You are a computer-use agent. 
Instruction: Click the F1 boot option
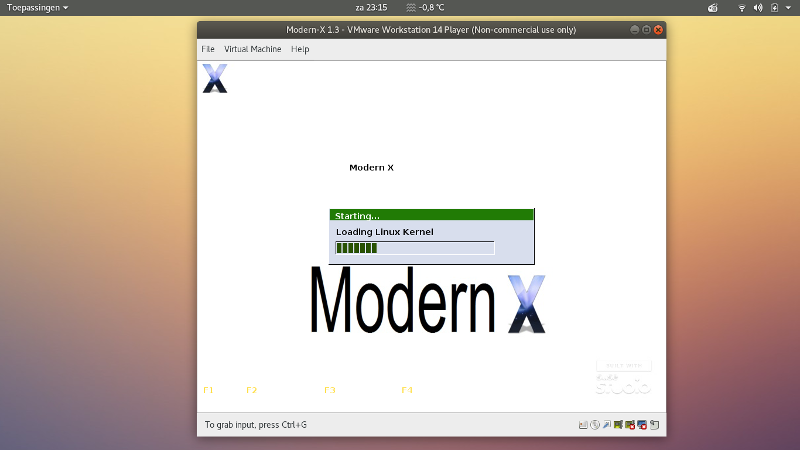[208, 390]
